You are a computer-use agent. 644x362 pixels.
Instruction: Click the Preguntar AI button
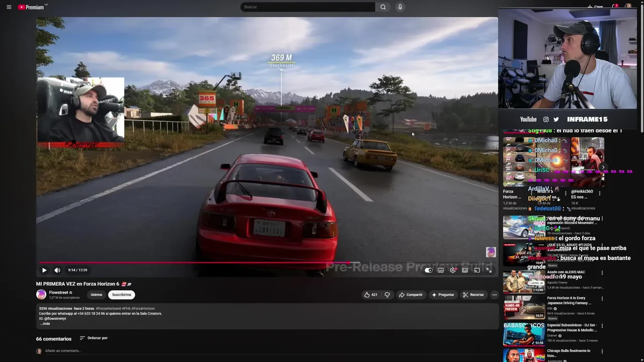(443, 295)
